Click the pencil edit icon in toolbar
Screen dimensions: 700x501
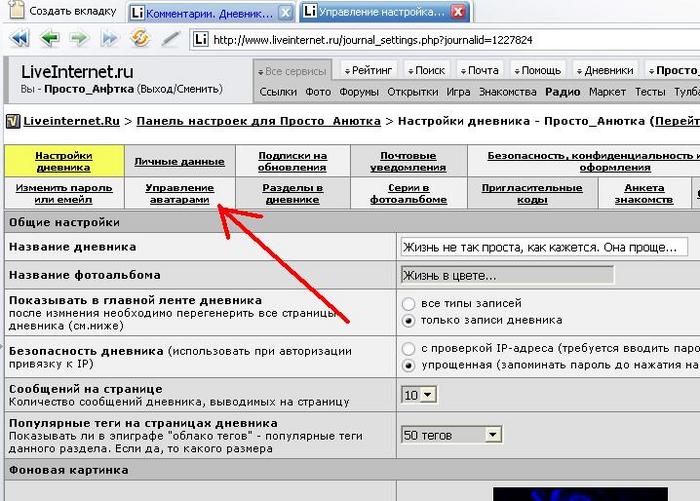click(x=170, y=39)
